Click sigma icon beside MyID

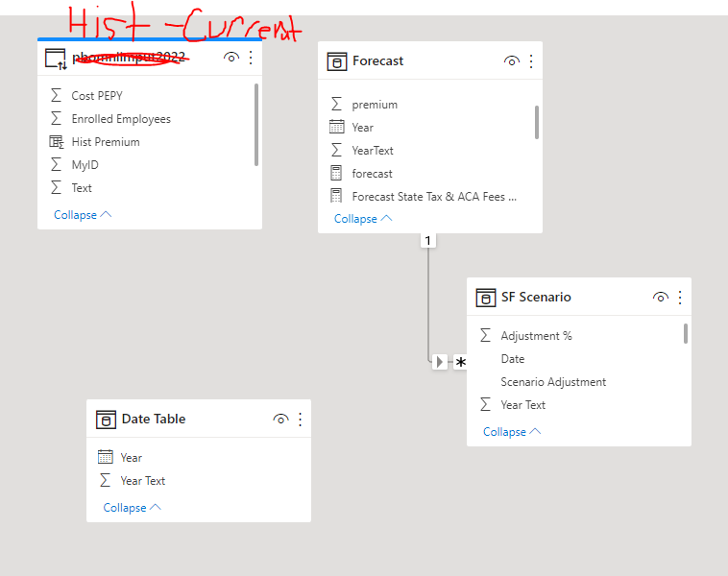coord(56,164)
